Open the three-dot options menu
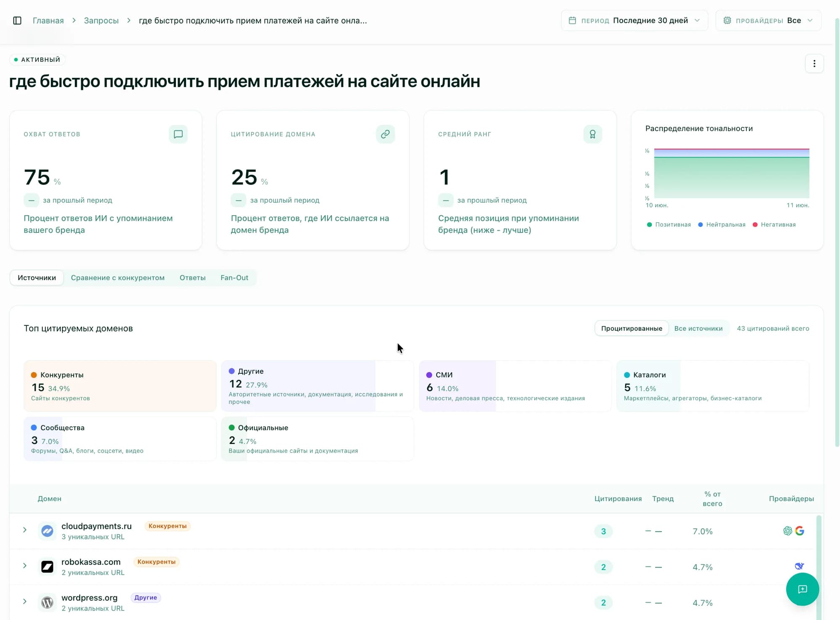The image size is (840, 620). pyautogui.click(x=814, y=63)
